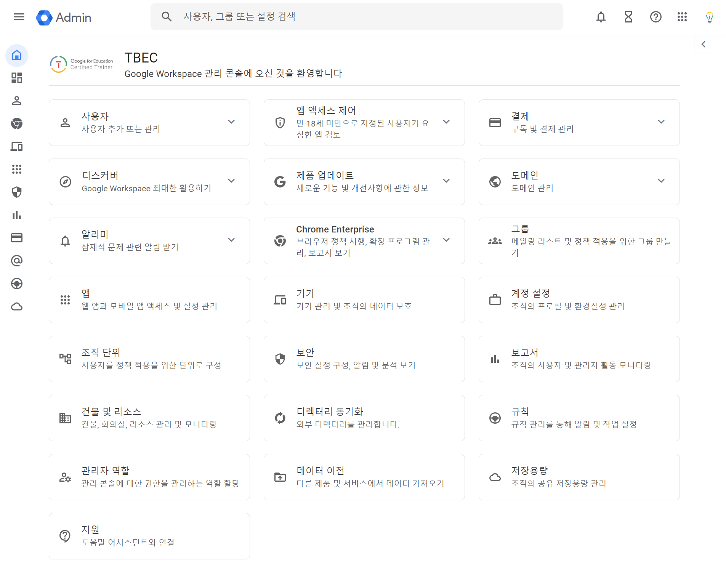Image resolution: width=726 pixels, height=588 pixels.
Task: Expand the 결제 card chevron
Action: click(661, 122)
